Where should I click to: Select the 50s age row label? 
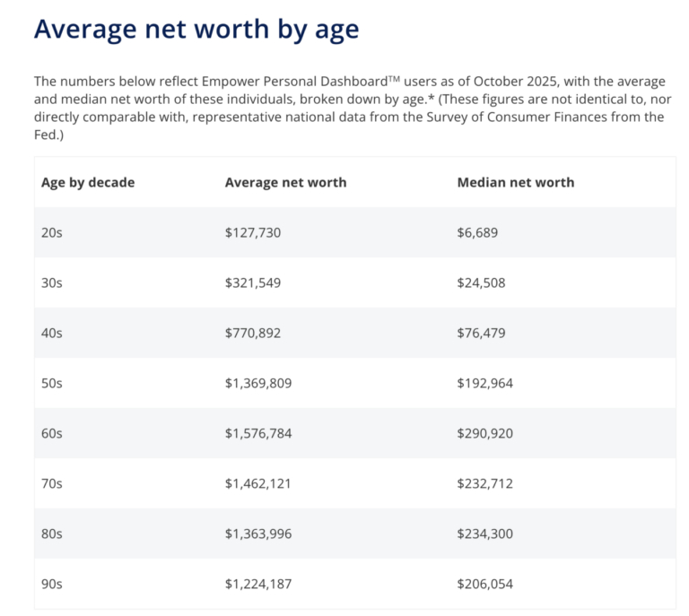pyautogui.click(x=52, y=383)
